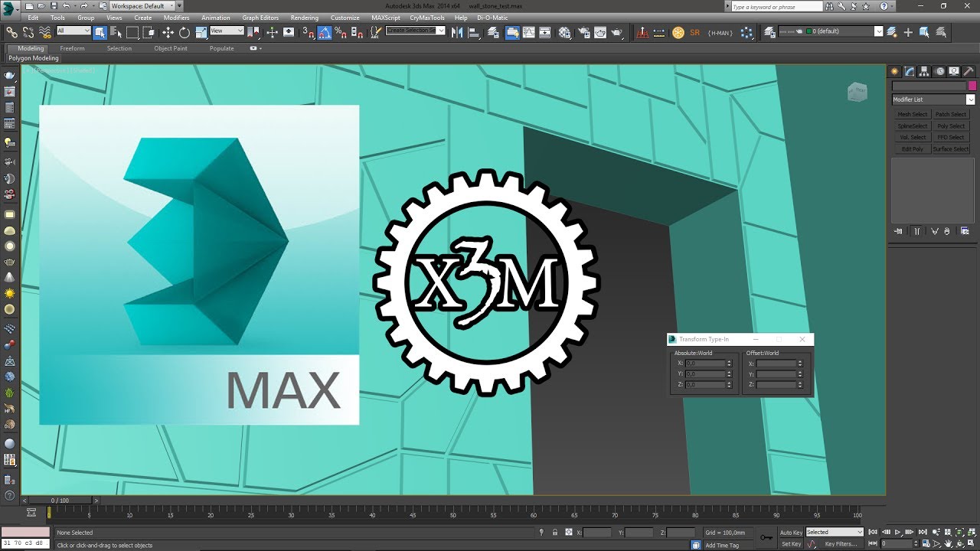The width and height of the screenshot is (980, 551).
Task: Click the Edit Poly modifier button
Action: (x=913, y=149)
